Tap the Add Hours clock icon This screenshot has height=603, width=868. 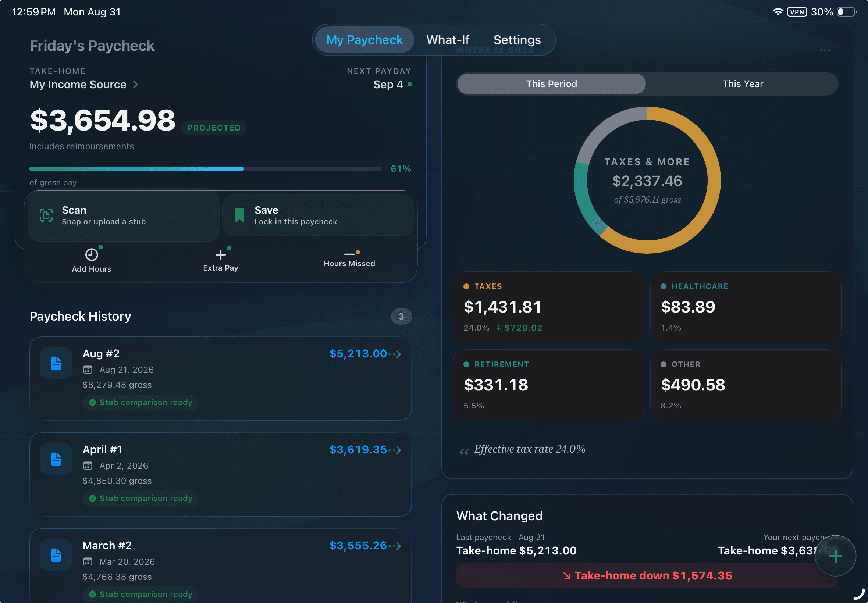(x=92, y=255)
